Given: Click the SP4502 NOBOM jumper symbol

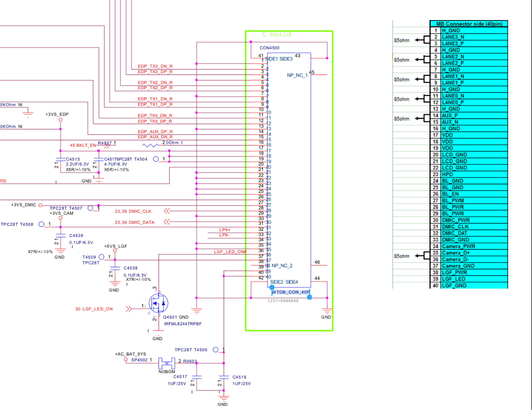Looking at the screenshot, I should (x=167, y=363).
